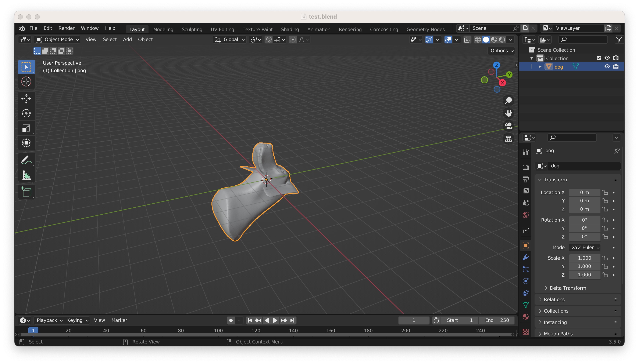Image resolution: width=639 pixels, height=364 pixels.
Task: Select the Move tool in the toolbar
Action: tap(26, 98)
